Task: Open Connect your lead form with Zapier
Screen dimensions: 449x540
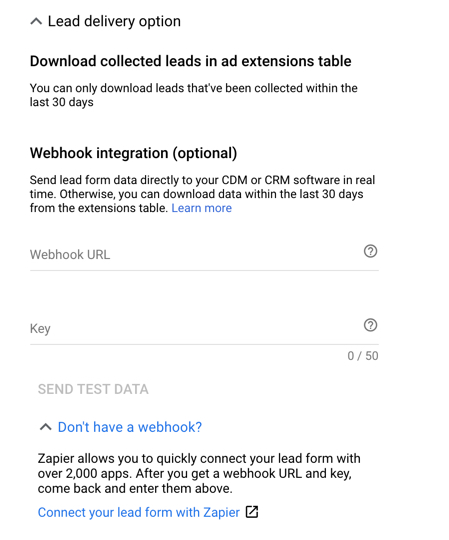Action: coord(138,512)
